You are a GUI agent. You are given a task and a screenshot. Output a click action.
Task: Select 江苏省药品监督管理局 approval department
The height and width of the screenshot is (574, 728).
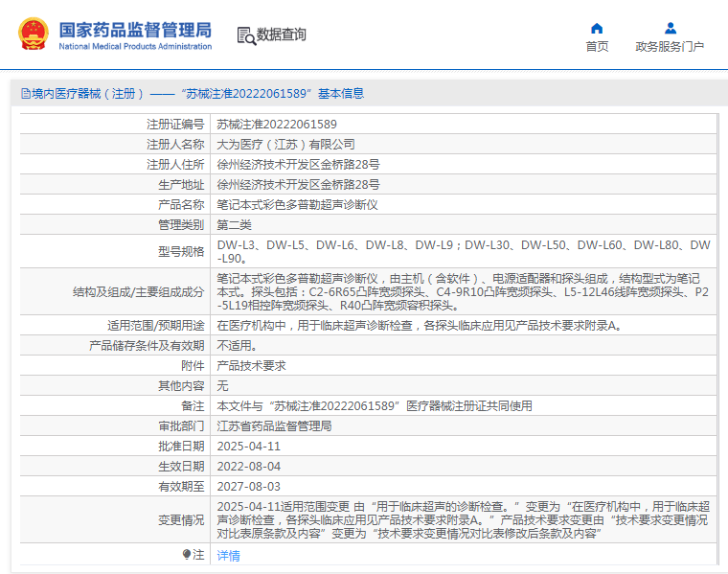click(x=274, y=426)
